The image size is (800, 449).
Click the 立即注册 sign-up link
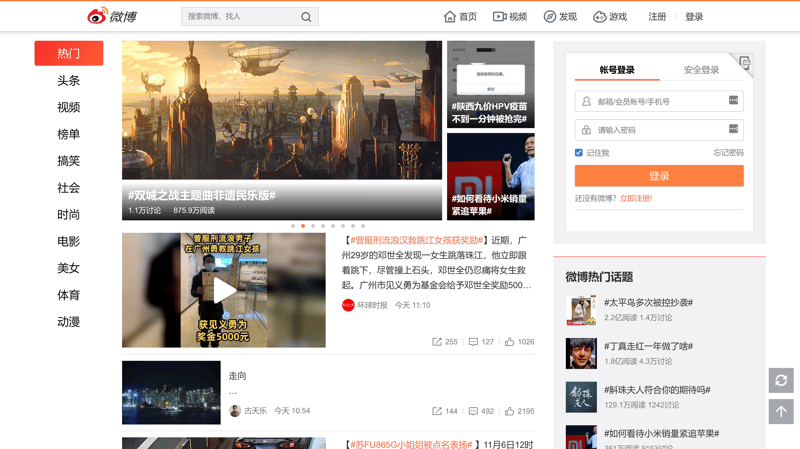(635, 199)
